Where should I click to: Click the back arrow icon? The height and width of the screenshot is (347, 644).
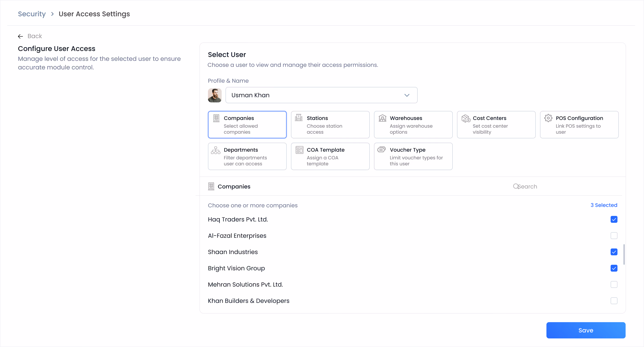pyautogui.click(x=21, y=36)
